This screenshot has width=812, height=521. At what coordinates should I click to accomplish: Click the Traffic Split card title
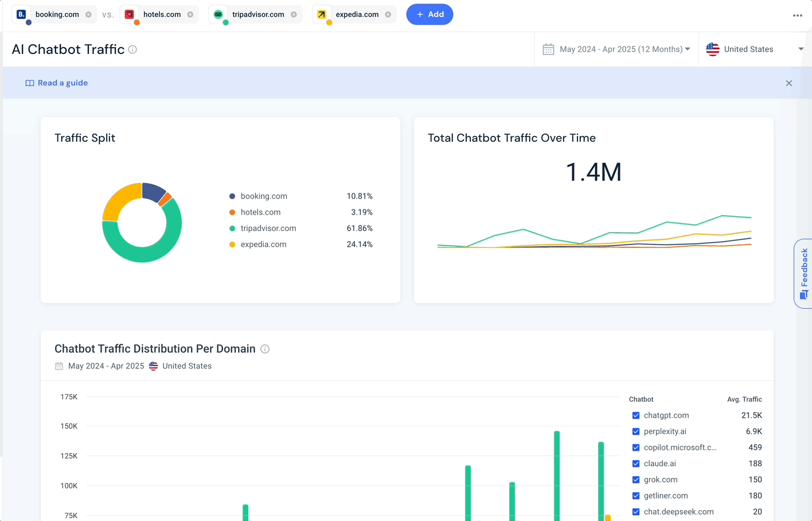pos(85,138)
